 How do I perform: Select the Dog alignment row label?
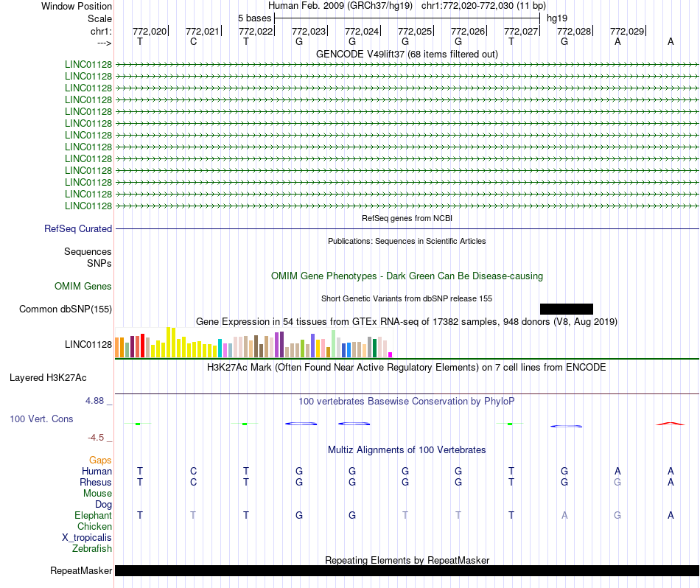tap(104, 505)
